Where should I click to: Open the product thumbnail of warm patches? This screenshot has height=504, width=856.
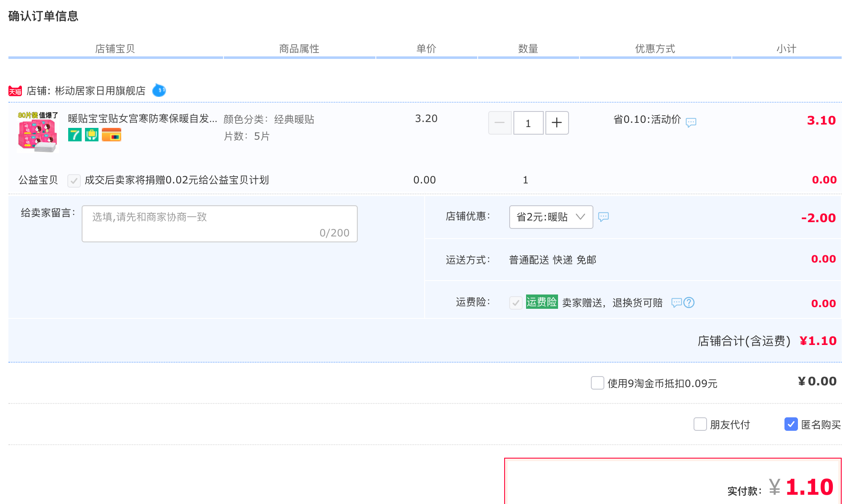(x=37, y=132)
